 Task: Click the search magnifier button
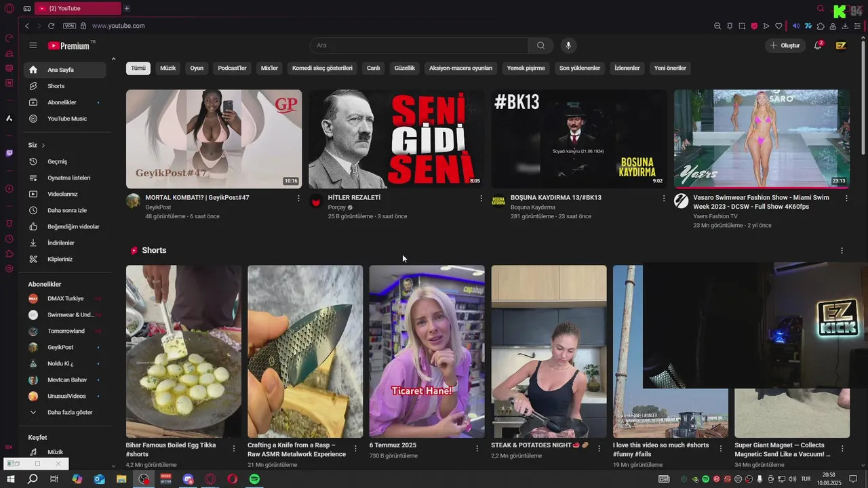pos(540,45)
